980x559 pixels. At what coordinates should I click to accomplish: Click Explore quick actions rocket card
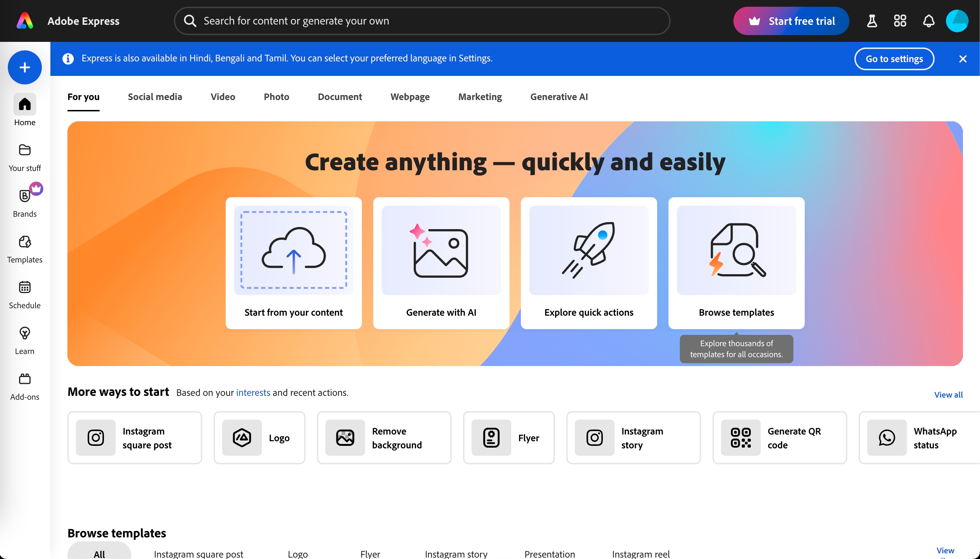[589, 263]
